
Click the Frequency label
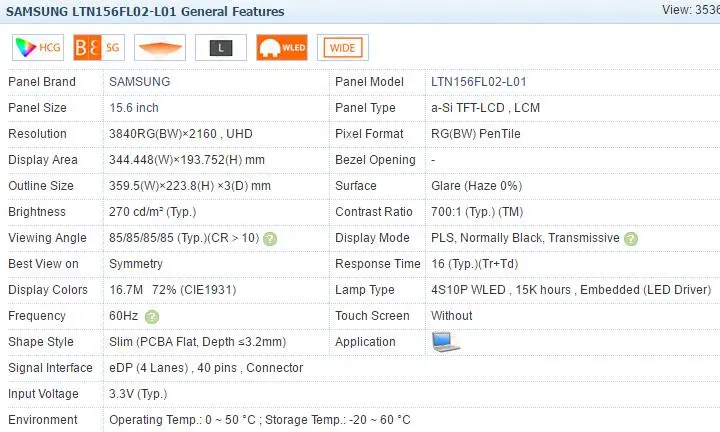point(37,316)
